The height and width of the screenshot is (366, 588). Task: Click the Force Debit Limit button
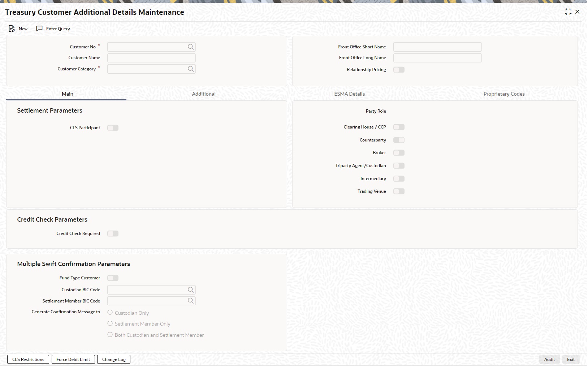[x=73, y=360]
